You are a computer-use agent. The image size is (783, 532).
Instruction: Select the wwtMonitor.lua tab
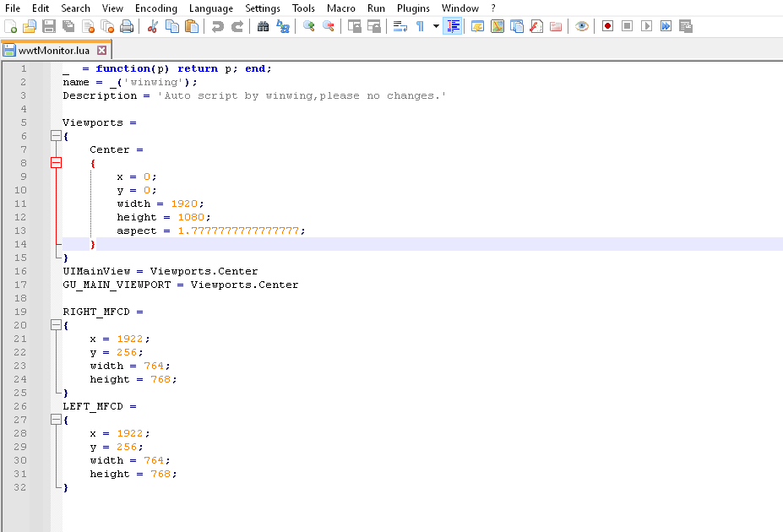54,51
